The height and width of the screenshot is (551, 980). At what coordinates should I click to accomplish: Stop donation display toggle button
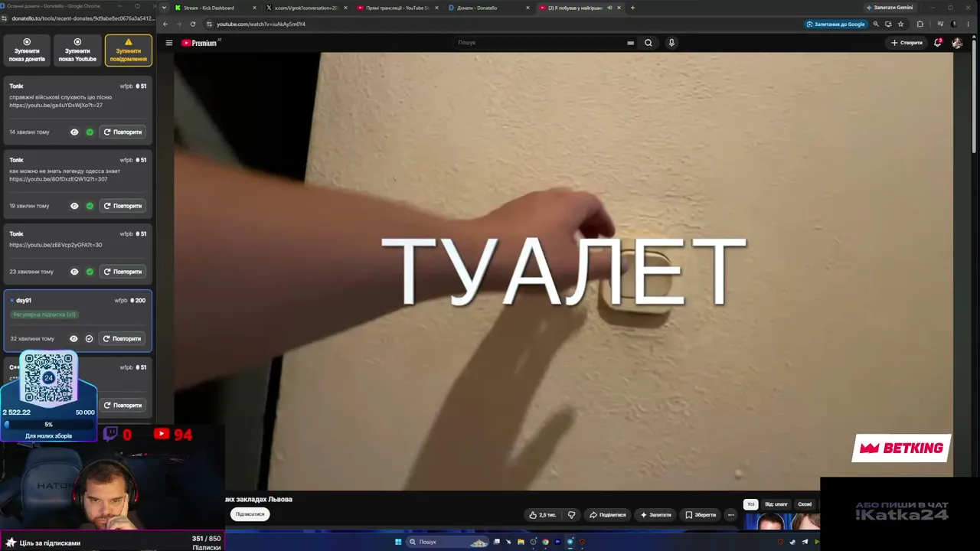[27, 51]
